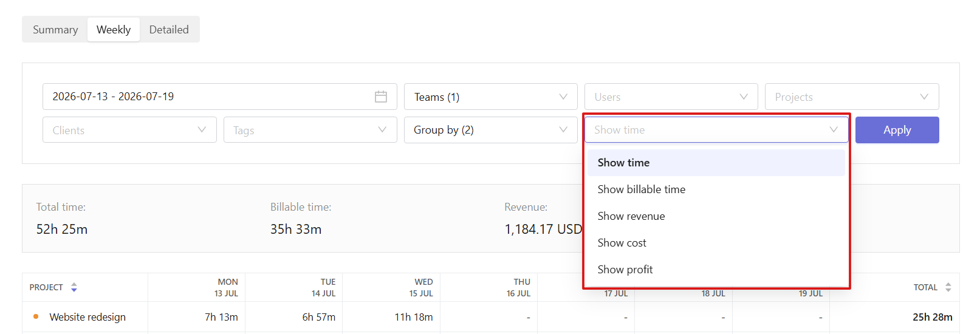Screen dimensions: 980x334
Task: Open the Users filter dropdown
Action: (x=671, y=97)
